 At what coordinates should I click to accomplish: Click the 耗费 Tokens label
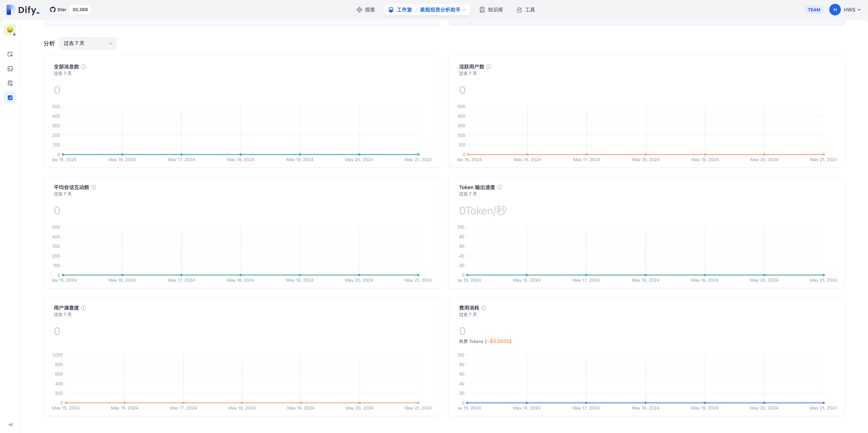coord(471,341)
